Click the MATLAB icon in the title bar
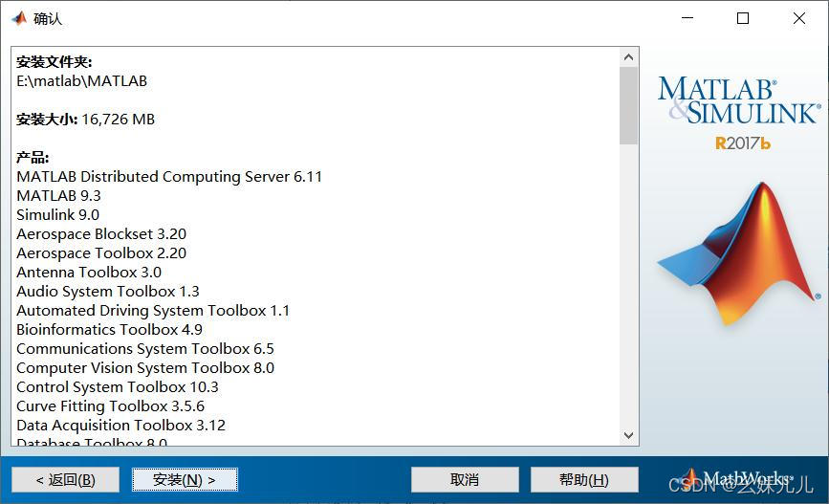Screen dimensions: 829x504 19,18
